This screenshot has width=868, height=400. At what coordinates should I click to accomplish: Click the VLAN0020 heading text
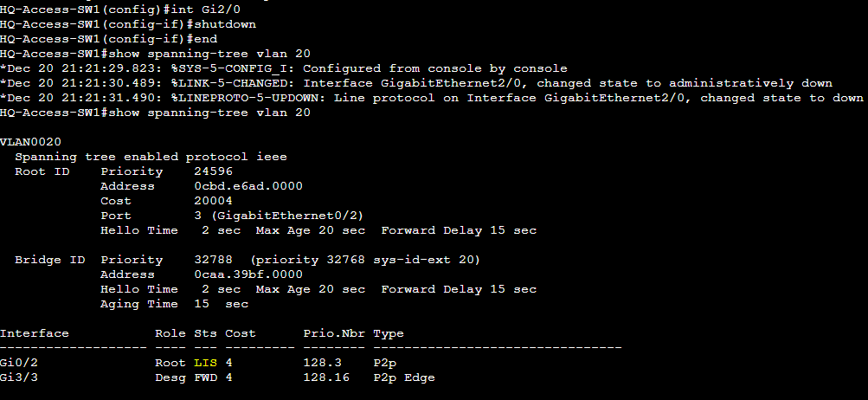[x=30, y=142]
